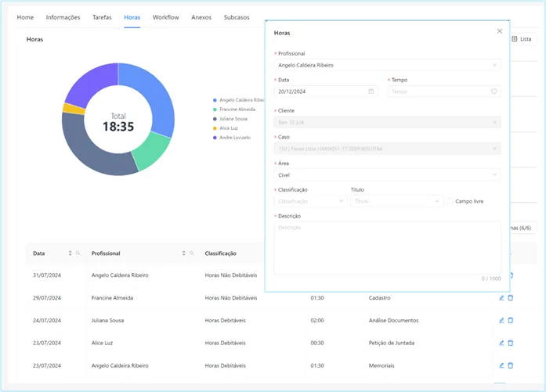Open the calendar icon in Data field
This screenshot has width=546, height=392.
(371, 92)
